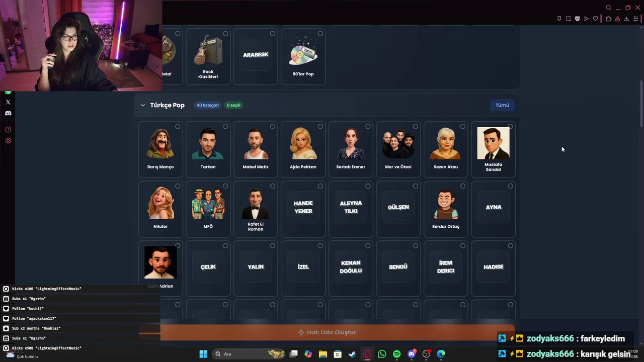
Task: Choose the YALIN card
Action: 256,268
